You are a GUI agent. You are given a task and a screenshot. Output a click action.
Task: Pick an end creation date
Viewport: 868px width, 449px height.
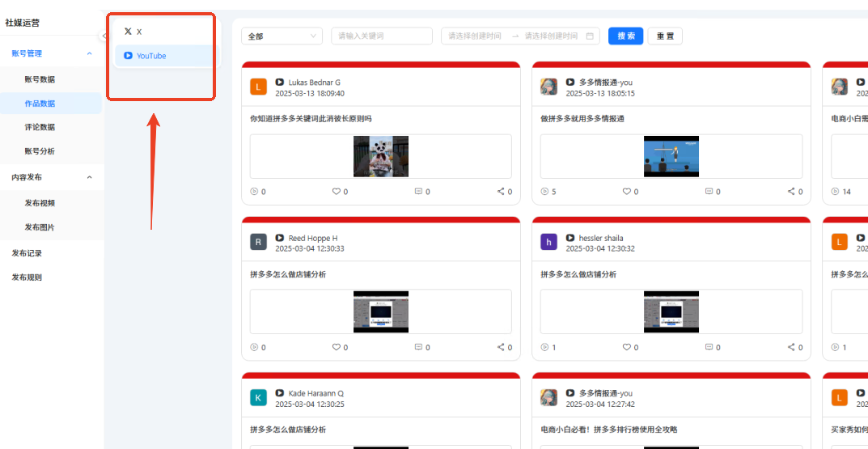coord(552,36)
